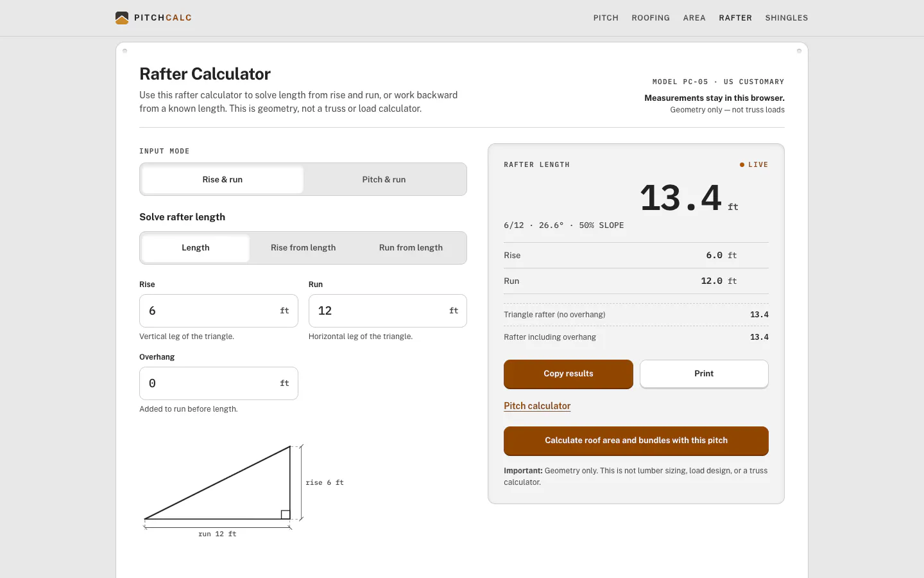Click Calculate roof area and bundles button
This screenshot has width=924, height=578.
click(x=636, y=441)
